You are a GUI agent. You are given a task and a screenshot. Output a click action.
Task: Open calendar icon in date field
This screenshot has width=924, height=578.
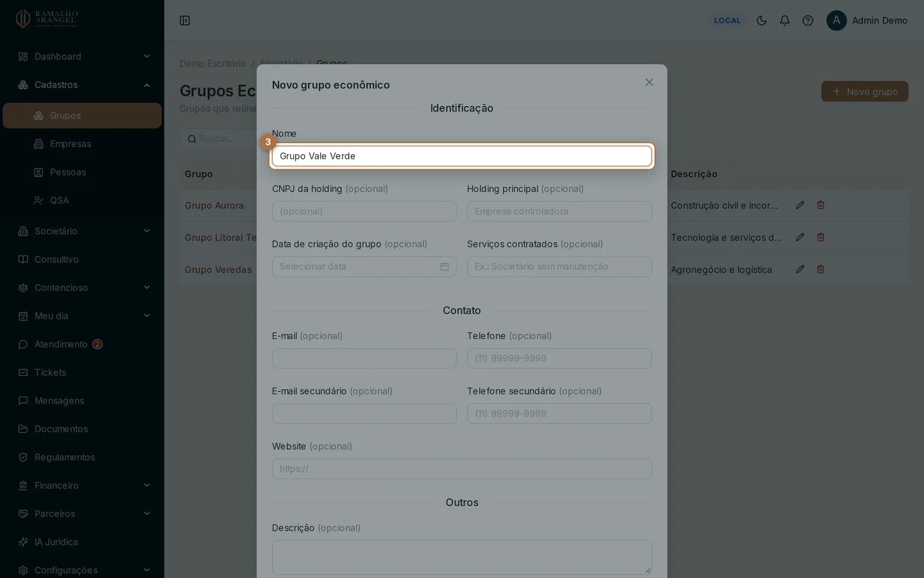(445, 267)
